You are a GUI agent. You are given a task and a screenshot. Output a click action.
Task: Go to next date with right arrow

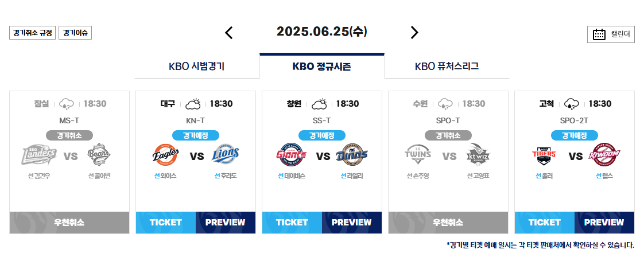414,33
